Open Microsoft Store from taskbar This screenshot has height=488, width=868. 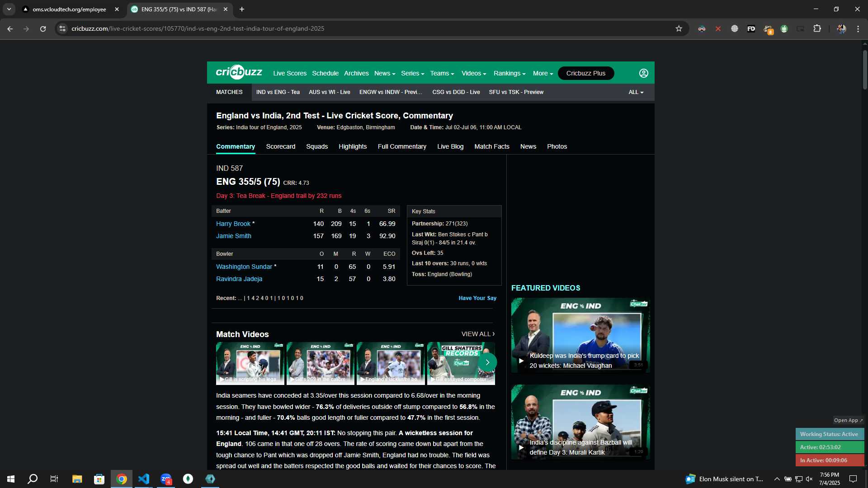tap(99, 479)
